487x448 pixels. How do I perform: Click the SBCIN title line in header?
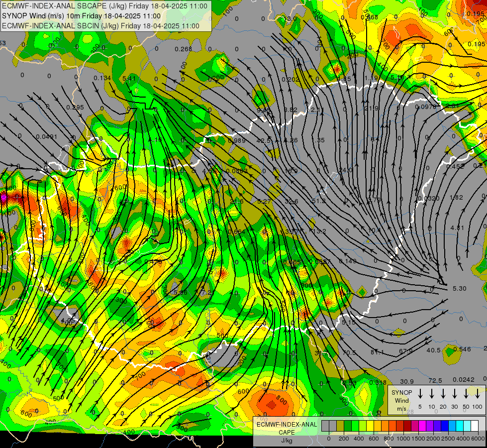tap(100, 26)
